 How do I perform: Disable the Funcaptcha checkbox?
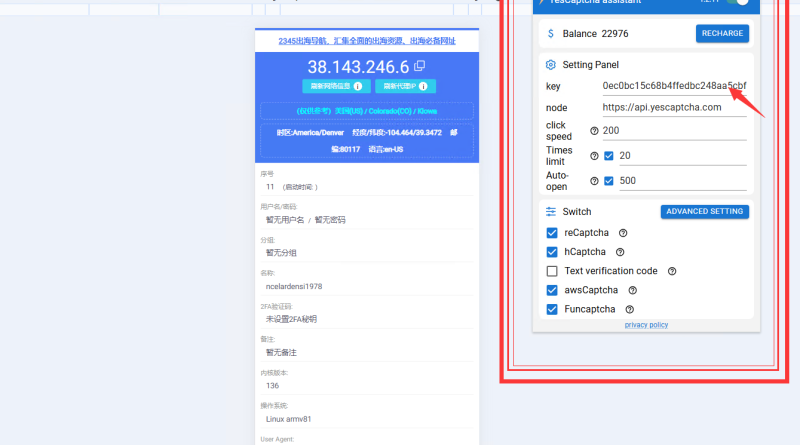point(552,309)
